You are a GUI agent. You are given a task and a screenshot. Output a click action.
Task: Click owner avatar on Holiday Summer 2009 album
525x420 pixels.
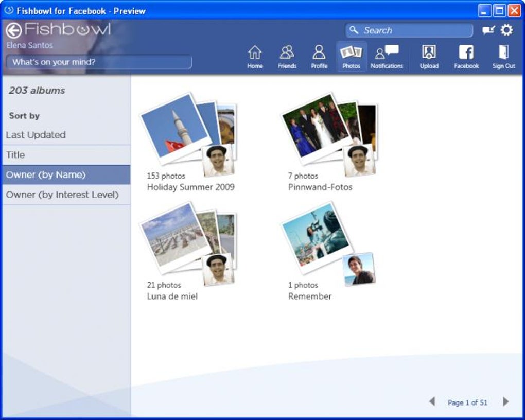[218, 161]
